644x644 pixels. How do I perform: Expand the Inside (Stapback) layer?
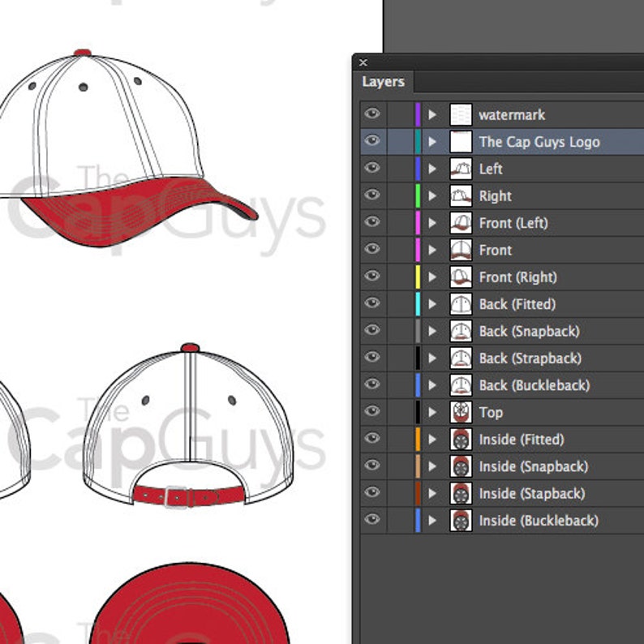pyautogui.click(x=432, y=494)
